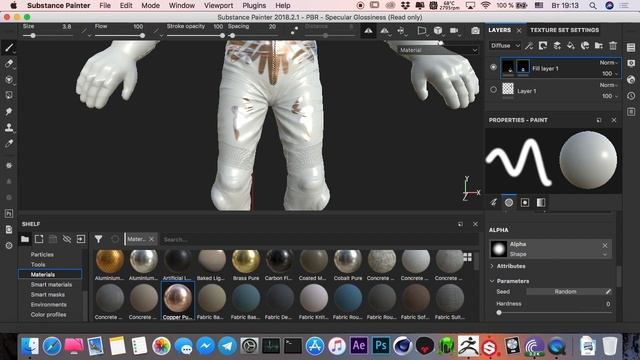Select the Eraser tool
The image size is (640, 360).
pyautogui.click(x=9, y=64)
